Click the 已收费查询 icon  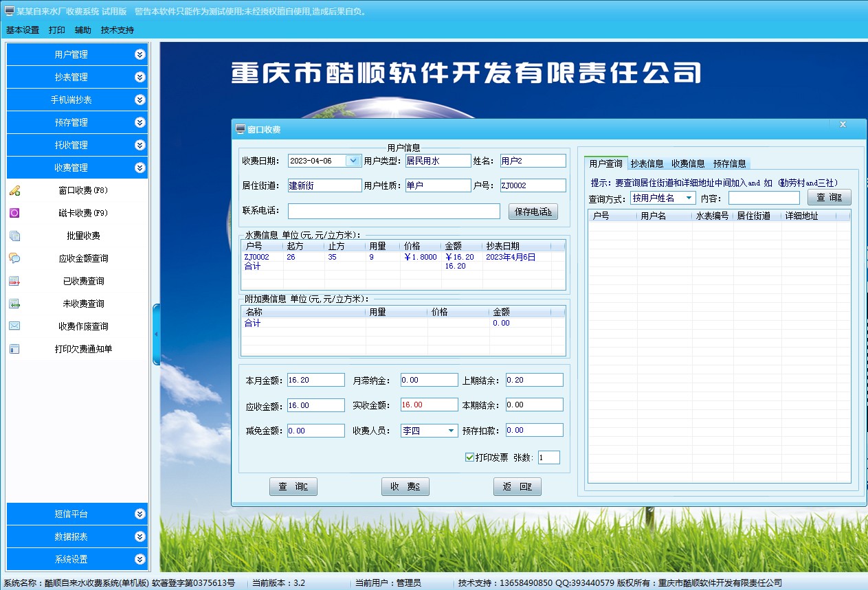point(14,281)
